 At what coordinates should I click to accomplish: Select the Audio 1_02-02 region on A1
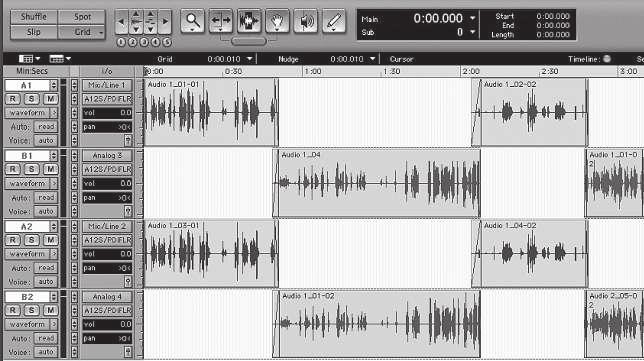[x=529, y=112]
